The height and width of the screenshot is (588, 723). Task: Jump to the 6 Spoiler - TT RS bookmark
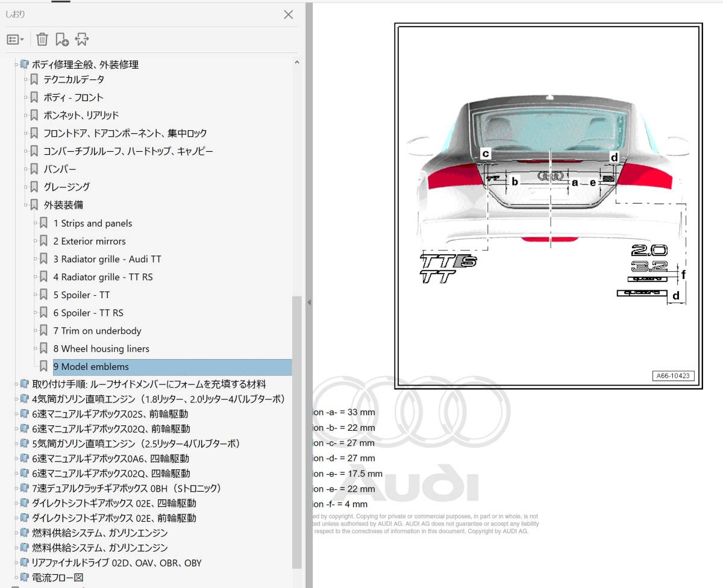[88, 313]
